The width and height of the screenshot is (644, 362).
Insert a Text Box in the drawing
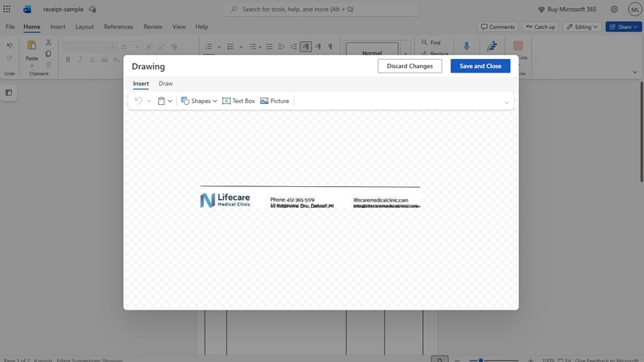239,101
